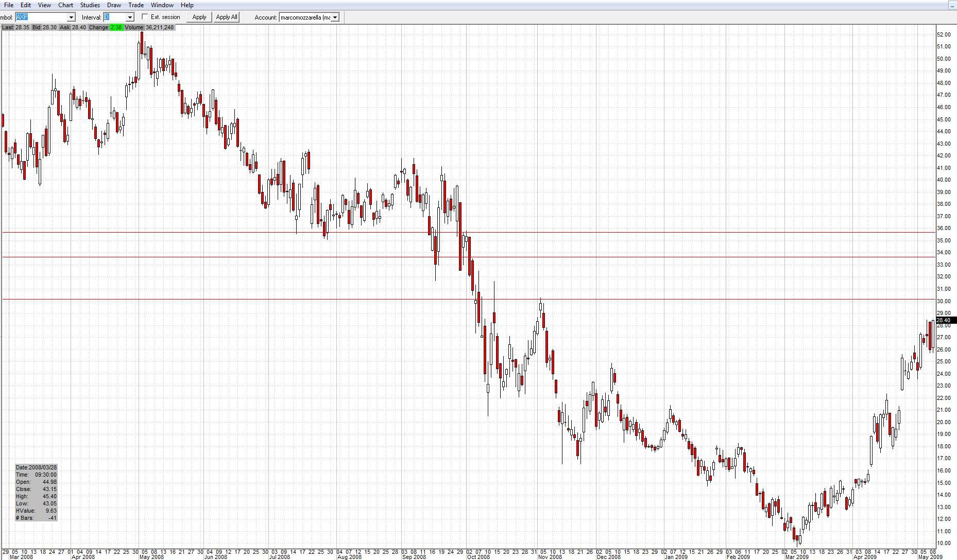The width and height of the screenshot is (957, 560).
Task: Click the data box showing Date 2008/03/28
Action: coord(35,467)
